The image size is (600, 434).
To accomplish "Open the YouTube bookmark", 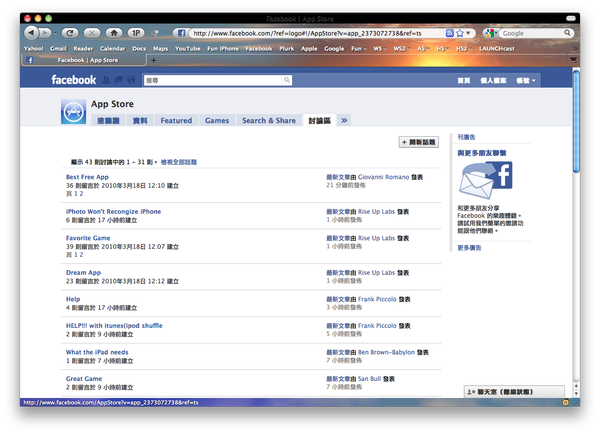I will click(x=188, y=49).
